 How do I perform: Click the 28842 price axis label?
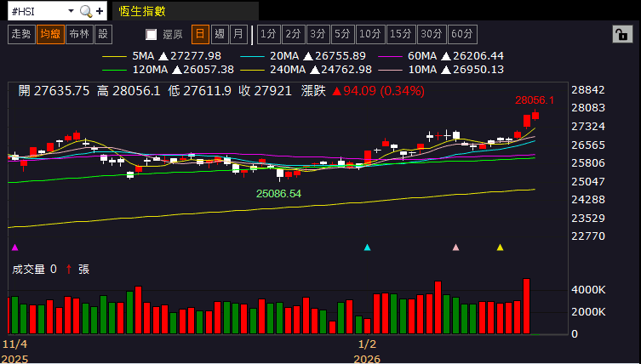(588, 90)
